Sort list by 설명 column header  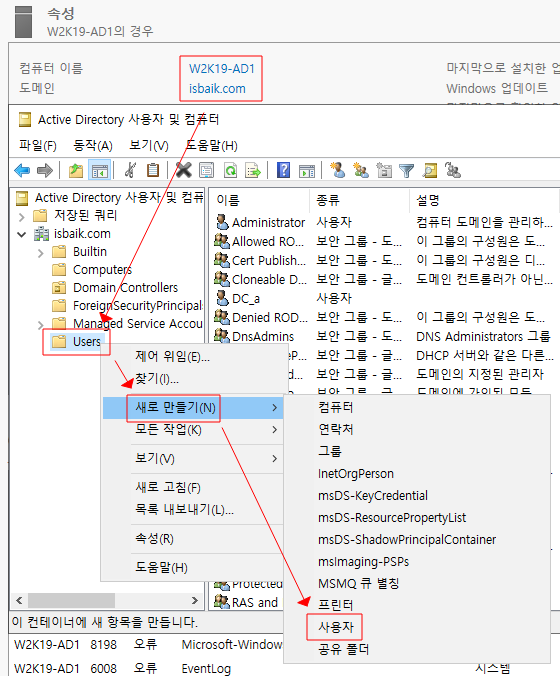[x=427, y=200]
